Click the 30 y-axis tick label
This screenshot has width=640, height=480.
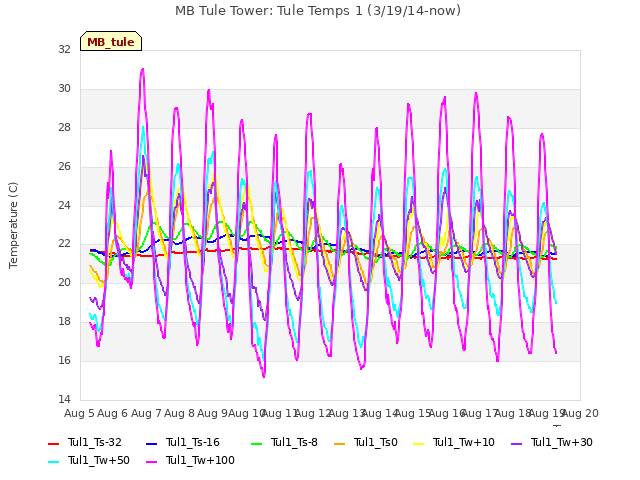(x=64, y=89)
